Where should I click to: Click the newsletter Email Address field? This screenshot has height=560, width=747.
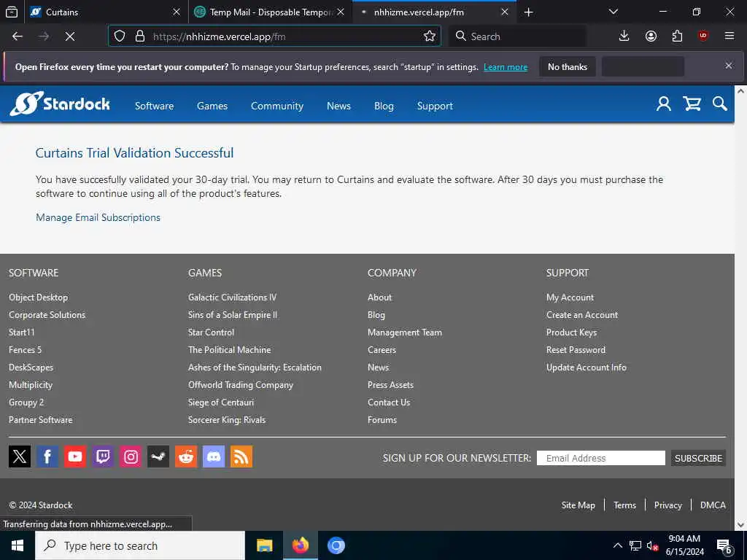coord(601,458)
